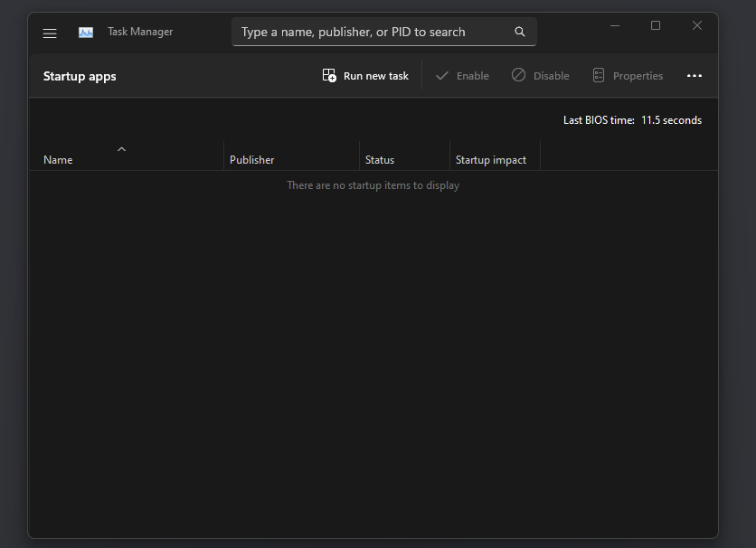Focus the name, publisher, or PID search box
Viewport: 756px width, 548px height.
383,32
